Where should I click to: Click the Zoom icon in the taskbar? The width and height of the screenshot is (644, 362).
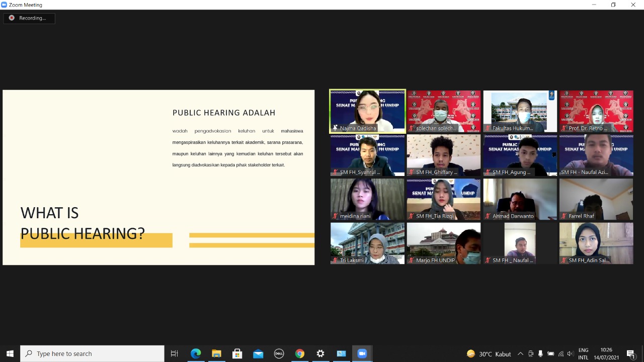click(x=362, y=353)
